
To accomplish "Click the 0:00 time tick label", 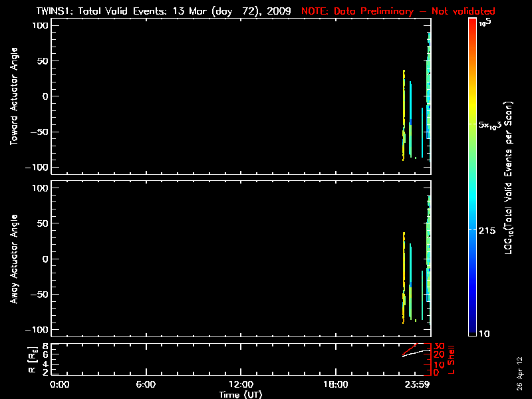I will pyautogui.click(x=60, y=384).
